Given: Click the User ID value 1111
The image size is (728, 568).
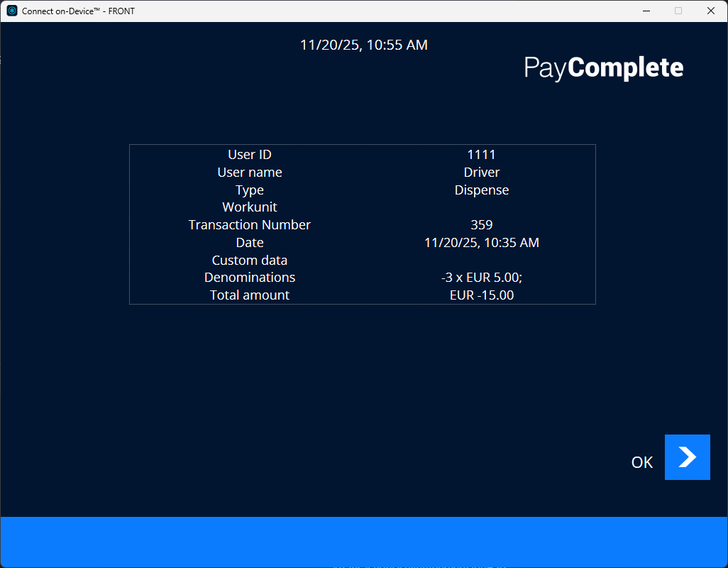Looking at the screenshot, I should coord(481,154).
